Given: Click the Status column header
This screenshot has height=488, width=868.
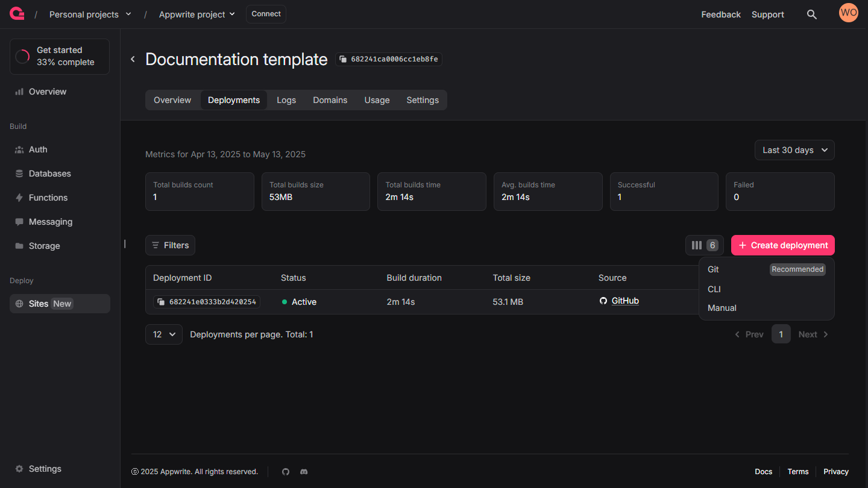Looking at the screenshot, I should pos(294,278).
